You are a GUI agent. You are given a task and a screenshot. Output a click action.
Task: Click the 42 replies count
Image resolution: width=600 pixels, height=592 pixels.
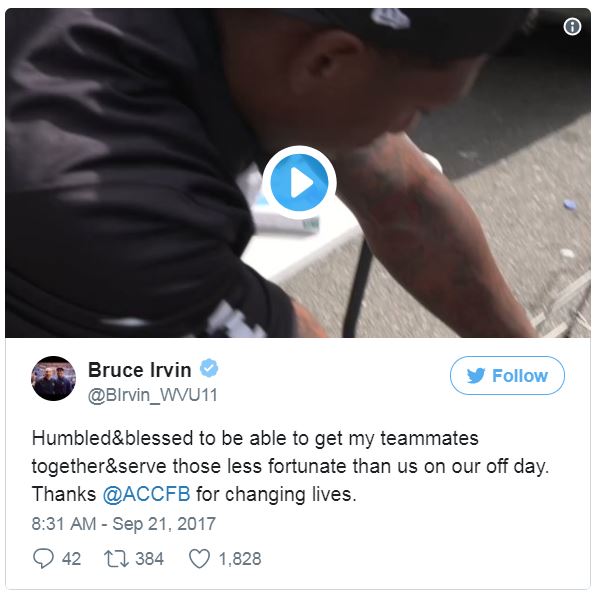point(71,559)
